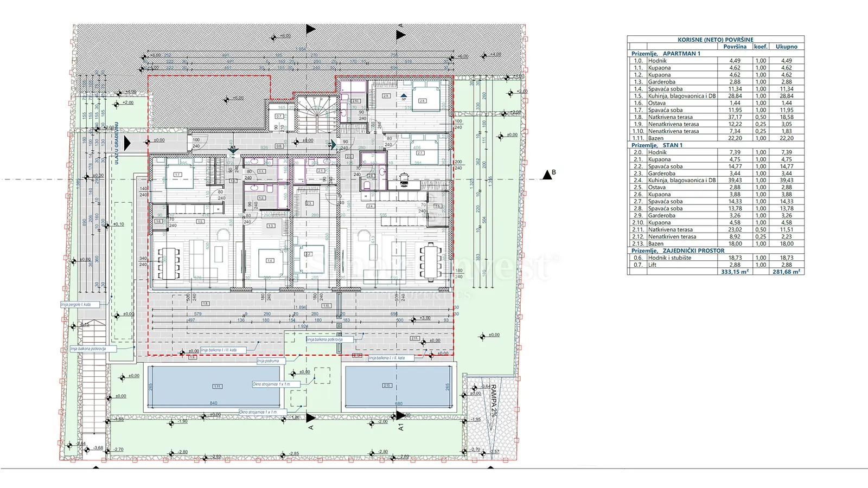
Task: Click 'Spavaća soba' in row 2.2.
Action: click(665, 166)
